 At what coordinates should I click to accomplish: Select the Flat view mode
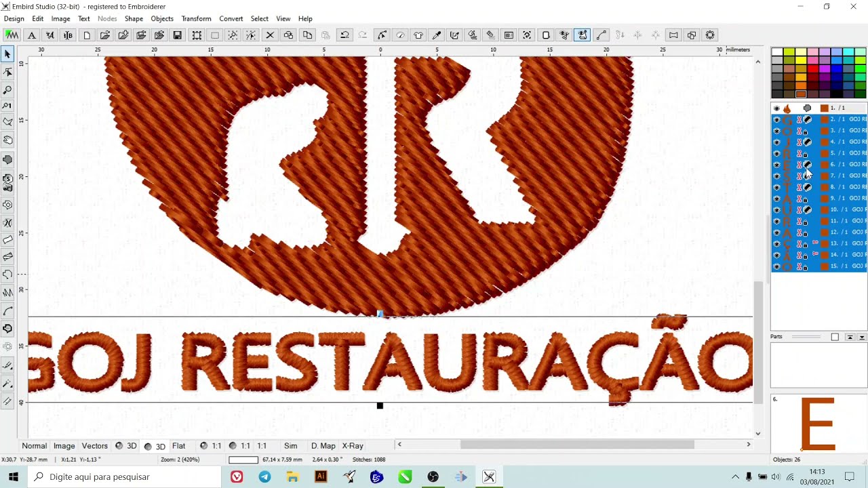click(178, 446)
